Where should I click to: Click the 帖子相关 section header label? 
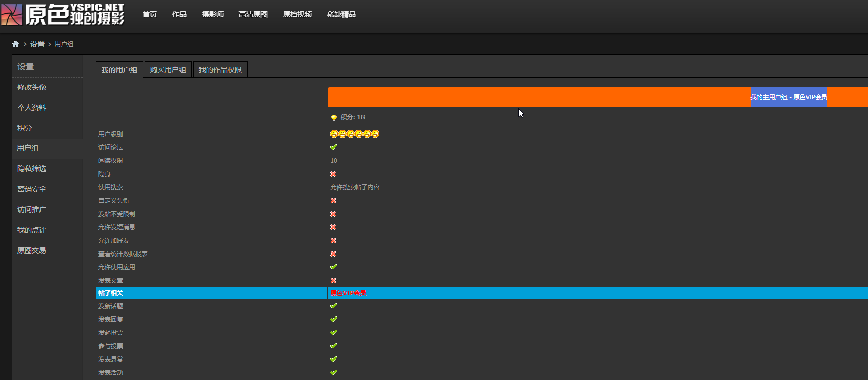(x=111, y=293)
